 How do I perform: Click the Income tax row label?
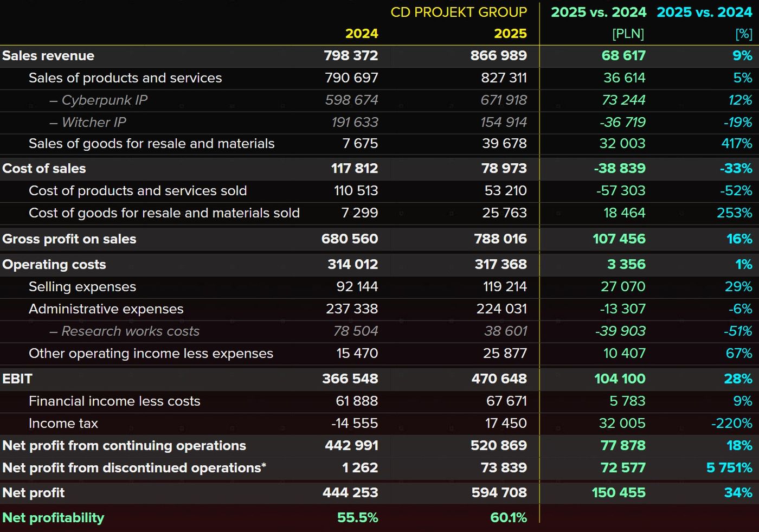coord(63,424)
